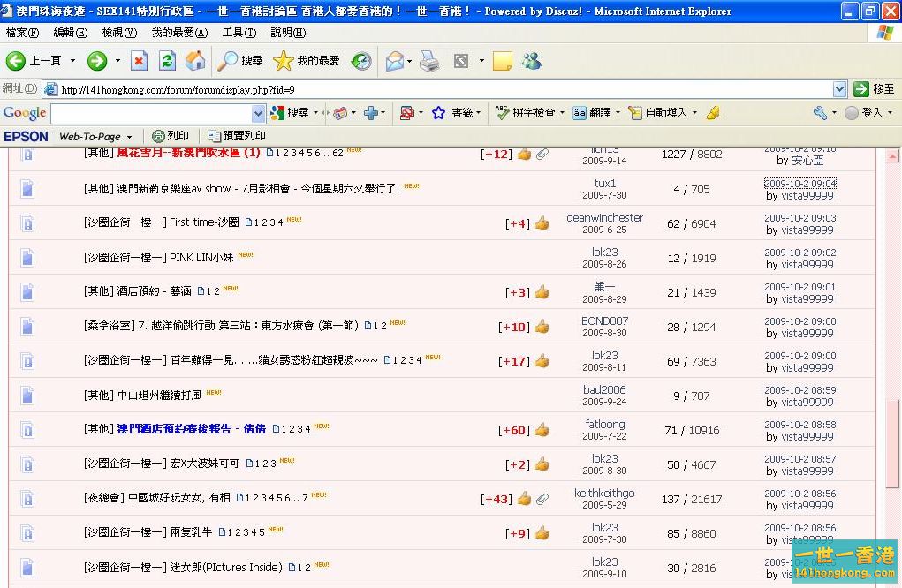This screenshot has height=588, width=902.
Task: Click the Google toolbar bookmarks star
Action: 438,113
